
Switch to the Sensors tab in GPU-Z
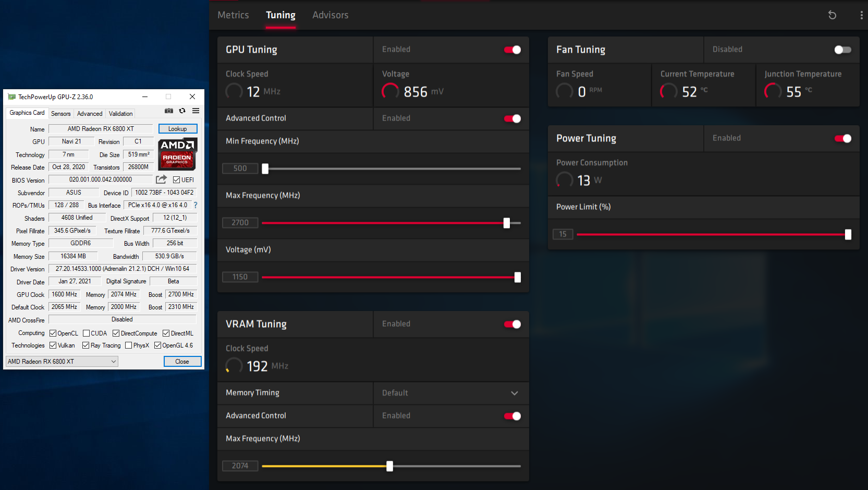(x=60, y=114)
